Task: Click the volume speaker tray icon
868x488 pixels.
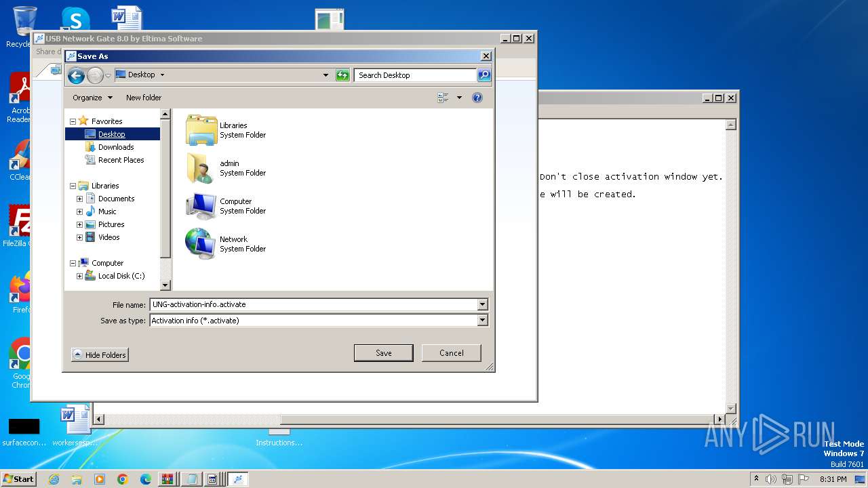Action: (771, 479)
